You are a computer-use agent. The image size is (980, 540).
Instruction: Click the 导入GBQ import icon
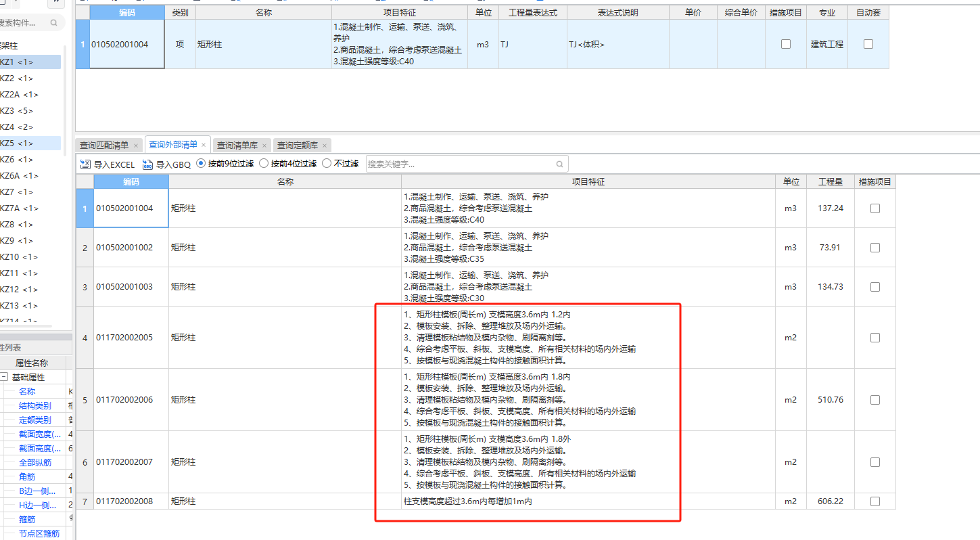(x=147, y=164)
